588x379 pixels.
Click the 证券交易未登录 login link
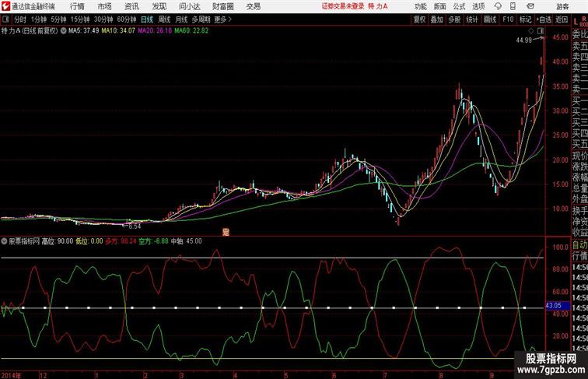click(343, 6)
